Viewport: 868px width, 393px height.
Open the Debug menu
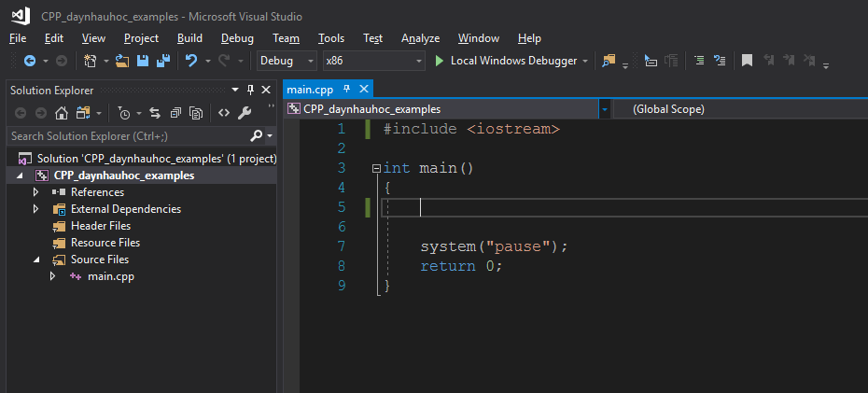(x=237, y=38)
